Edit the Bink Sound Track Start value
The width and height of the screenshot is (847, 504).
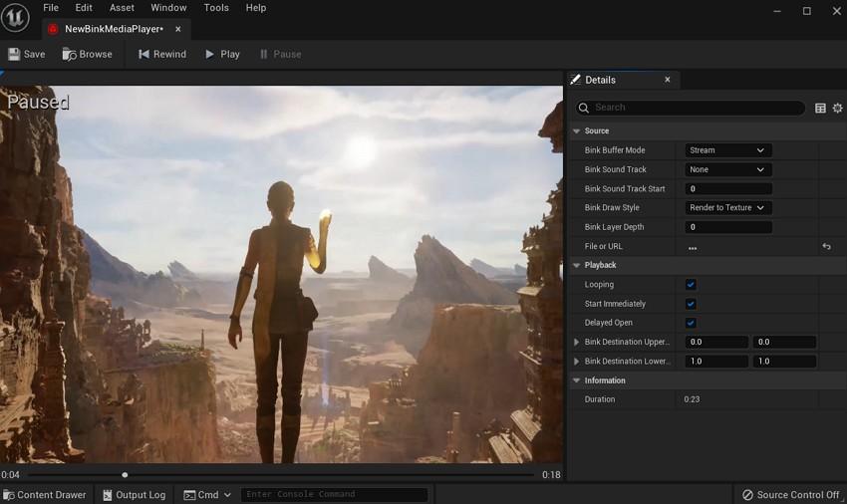(727, 188)
